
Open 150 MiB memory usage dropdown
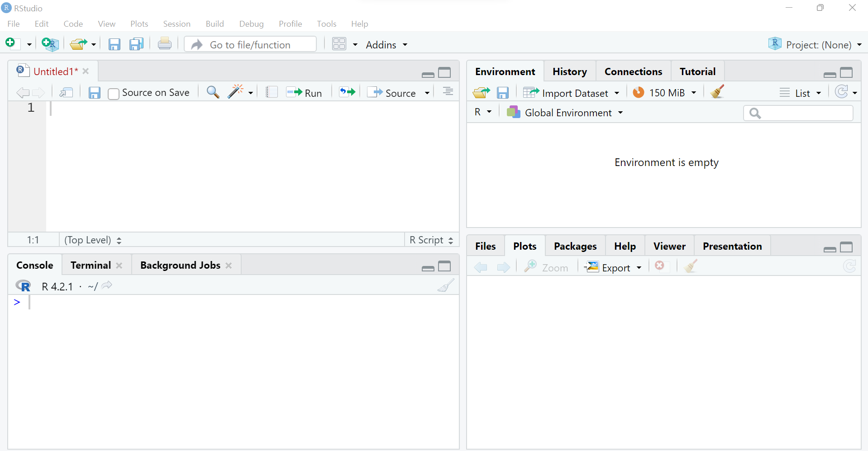click(x=664, y=93)
